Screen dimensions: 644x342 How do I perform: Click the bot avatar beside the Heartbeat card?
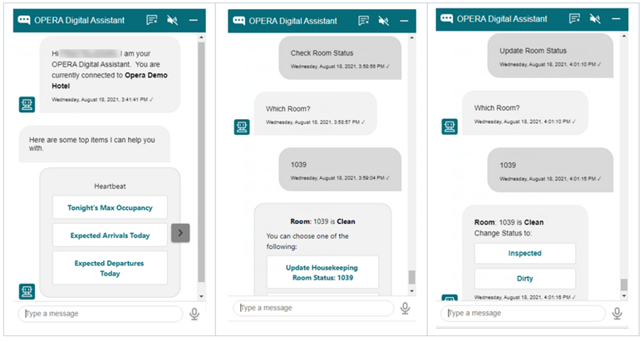tap(27, 291)
